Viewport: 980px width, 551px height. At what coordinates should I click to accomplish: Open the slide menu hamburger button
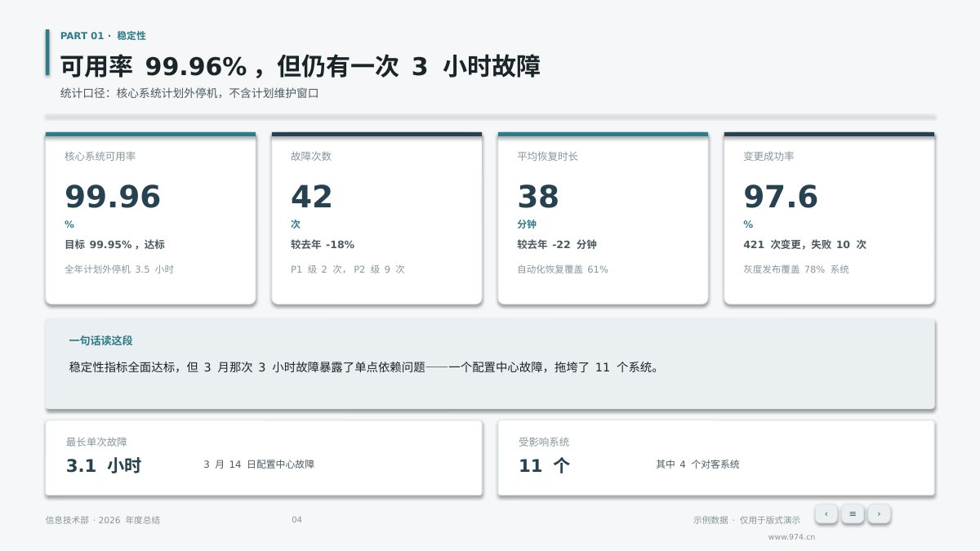tap(853, 513)
